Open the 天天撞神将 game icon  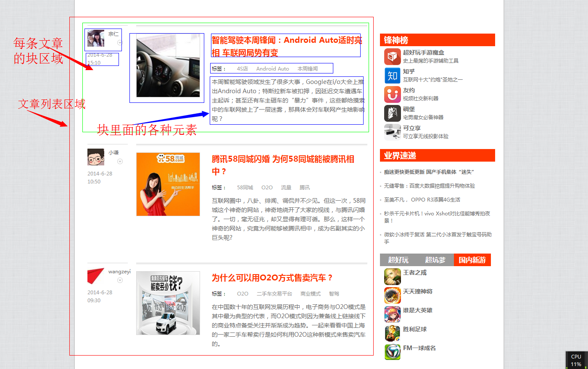[392, 296]
